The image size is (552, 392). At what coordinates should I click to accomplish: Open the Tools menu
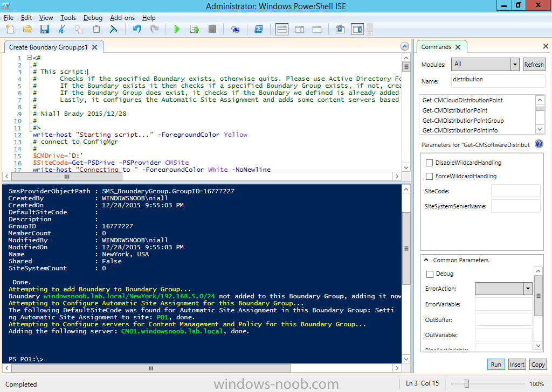(68, 18)
